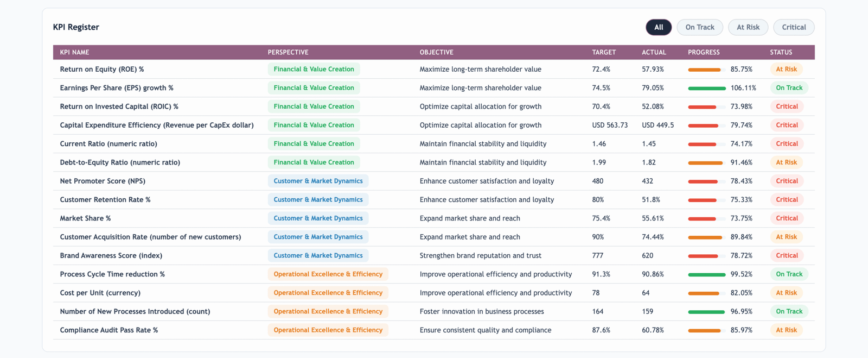Click the TARGET column header
Viewport: 868px width, 358px height.
click(x=604, y=52)
